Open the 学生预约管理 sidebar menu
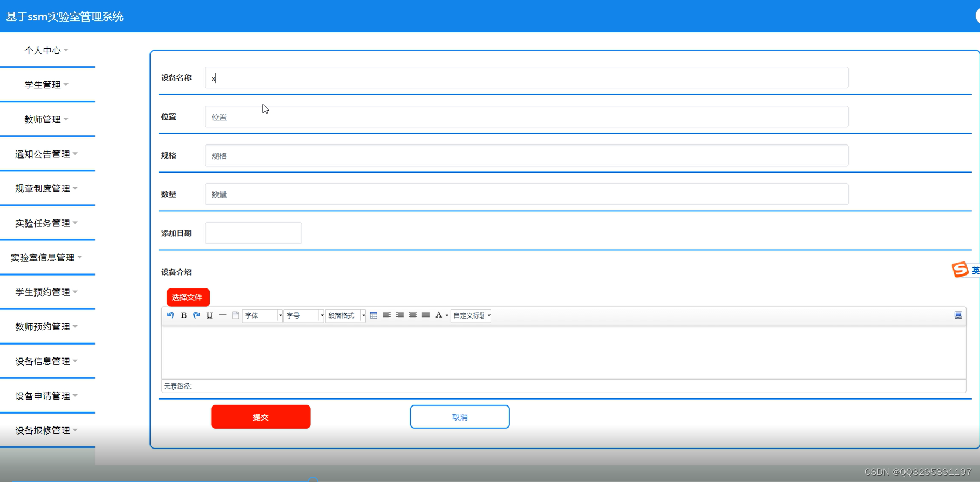Screen dimensions: 980x482 [x=46, y=292]
